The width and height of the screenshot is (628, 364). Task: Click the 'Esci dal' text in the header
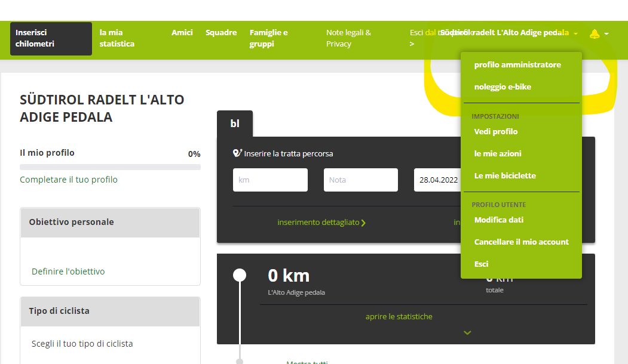tap(422, 32)
